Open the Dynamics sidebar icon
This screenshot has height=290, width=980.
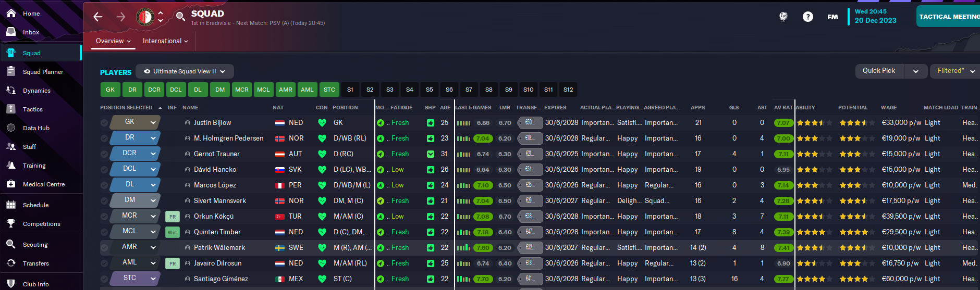(x=11, y=90)
